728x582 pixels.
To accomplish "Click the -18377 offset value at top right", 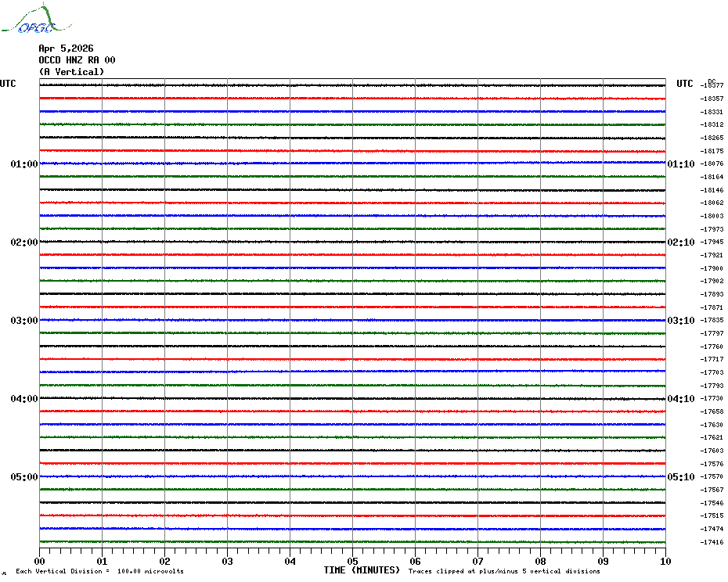I will coord(712,85).
